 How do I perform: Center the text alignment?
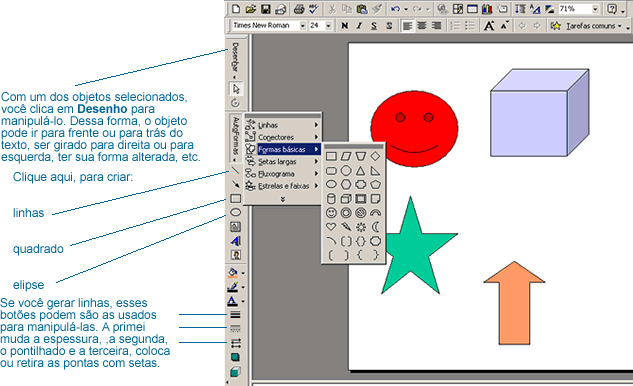pyautogui.click(x=422, y=25)
